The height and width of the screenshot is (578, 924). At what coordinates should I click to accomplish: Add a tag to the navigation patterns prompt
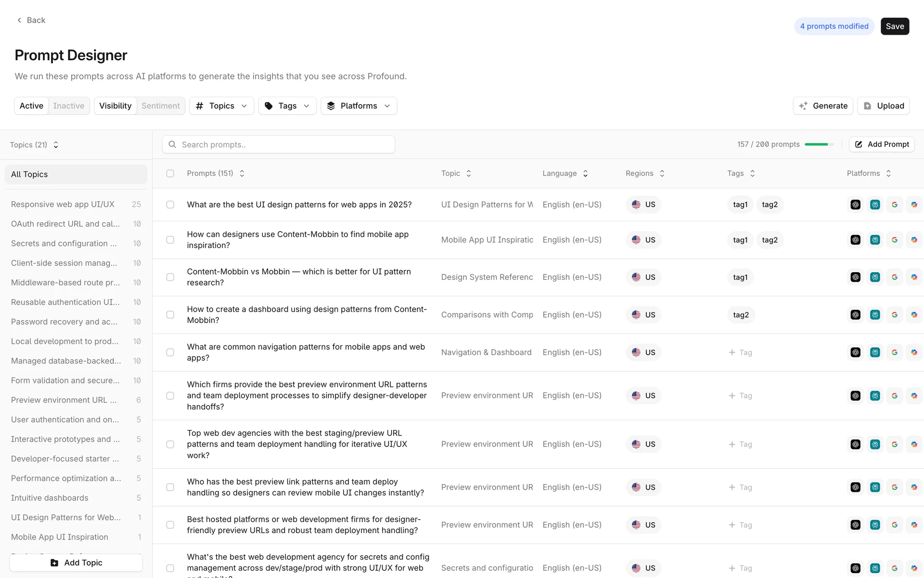tap(740, 353)
